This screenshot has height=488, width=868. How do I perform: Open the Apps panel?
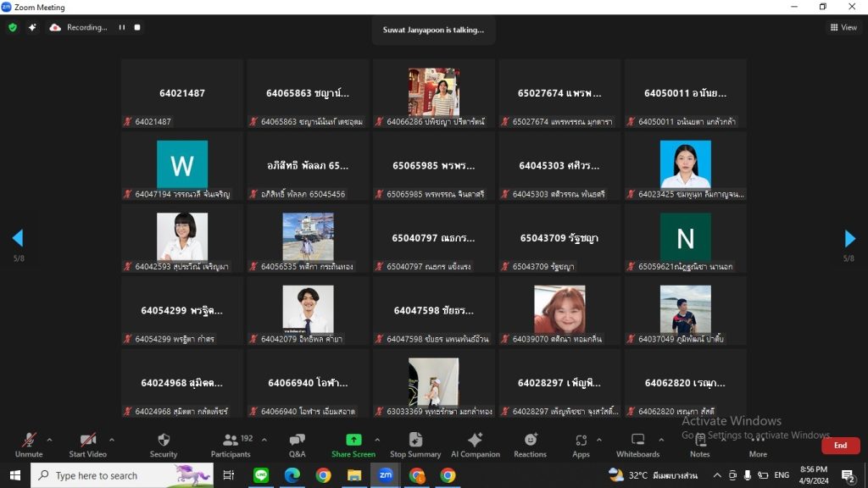pyautogui.click(x=581, y=446)
